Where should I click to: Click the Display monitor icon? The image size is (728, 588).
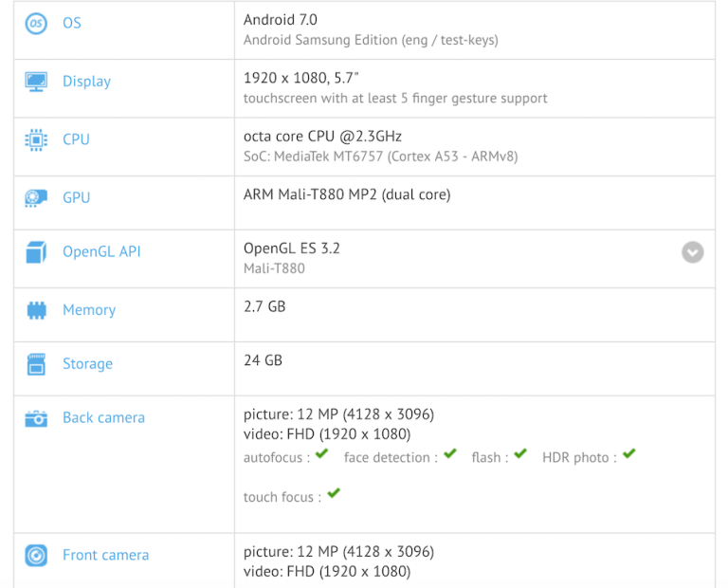click(36, 82)
